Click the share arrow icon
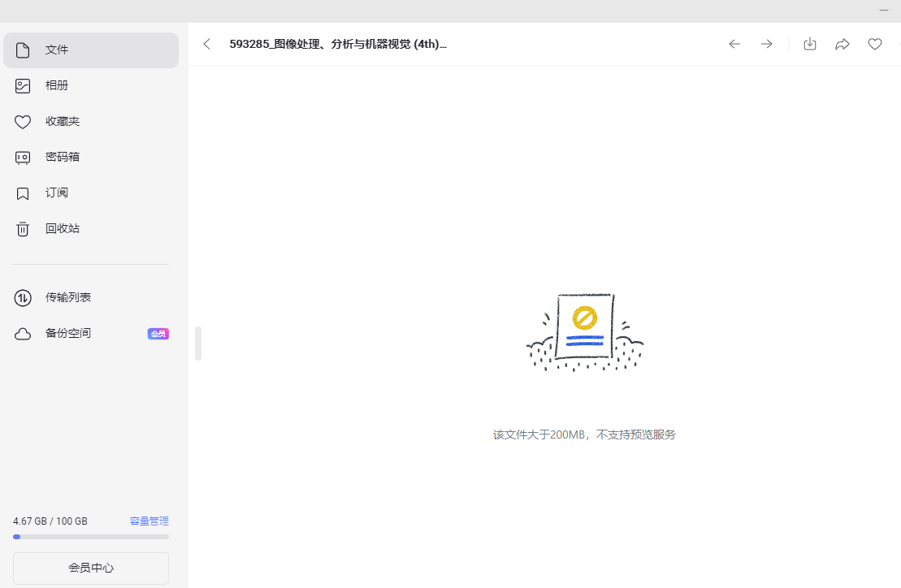Image resolution: width=901 pixels, height=588 pixels. click(x=843, y=44)
